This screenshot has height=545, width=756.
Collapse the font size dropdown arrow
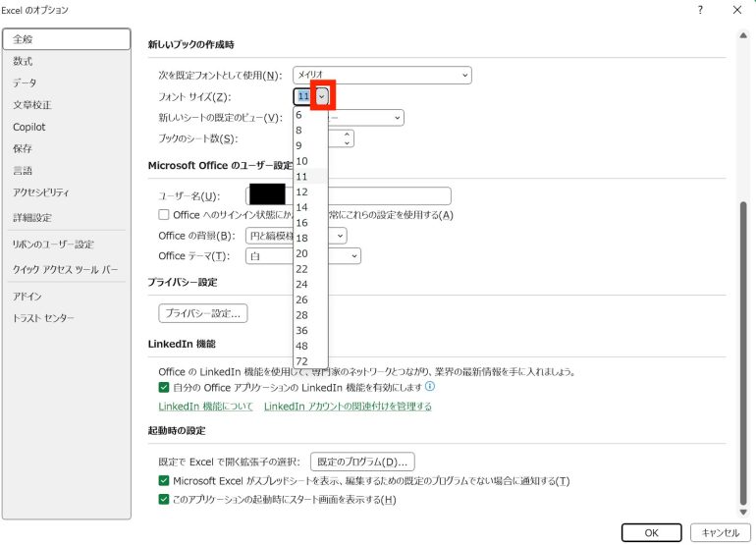click(x=322, y=95)
